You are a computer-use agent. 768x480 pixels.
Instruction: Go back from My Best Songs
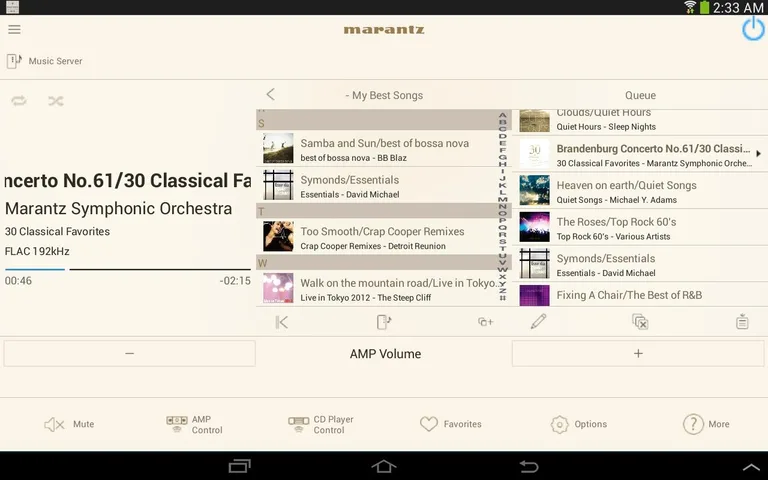pos(270,95)
